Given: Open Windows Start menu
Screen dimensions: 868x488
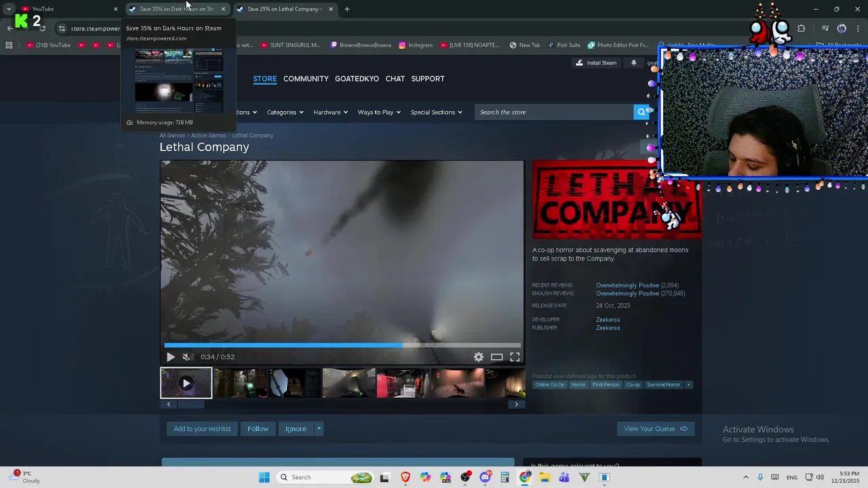Looking at the screenshot, I should (264, 478).
